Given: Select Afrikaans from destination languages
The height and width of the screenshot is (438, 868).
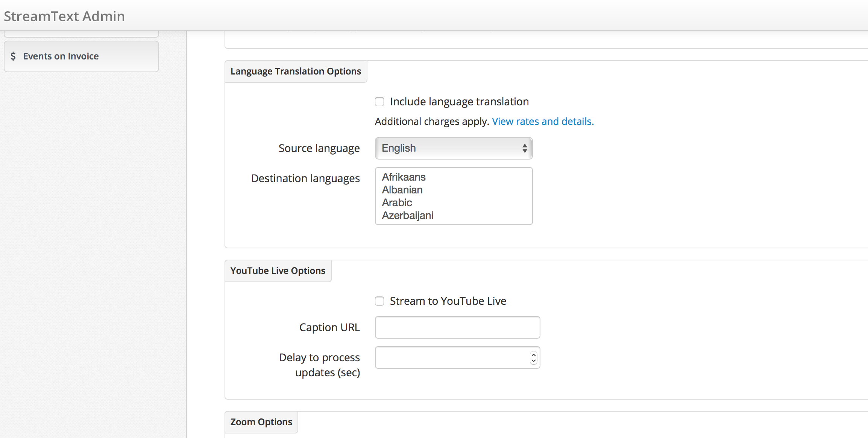Looking at the screenshot, I should 403,177.
